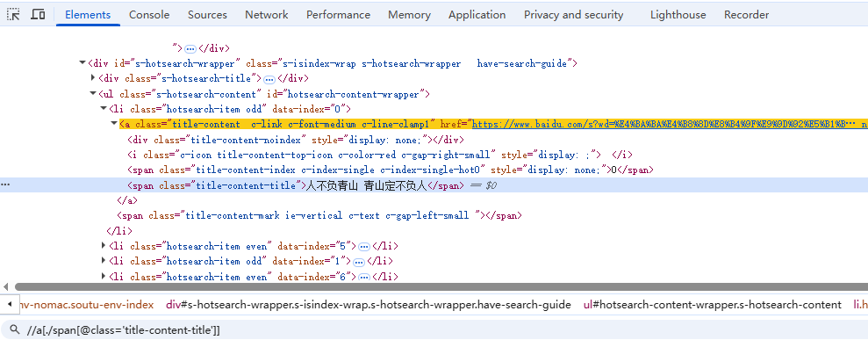Collapse the hotsearch-content-wrapper ul node
868x340 pixels.
[x=93, y=94]
